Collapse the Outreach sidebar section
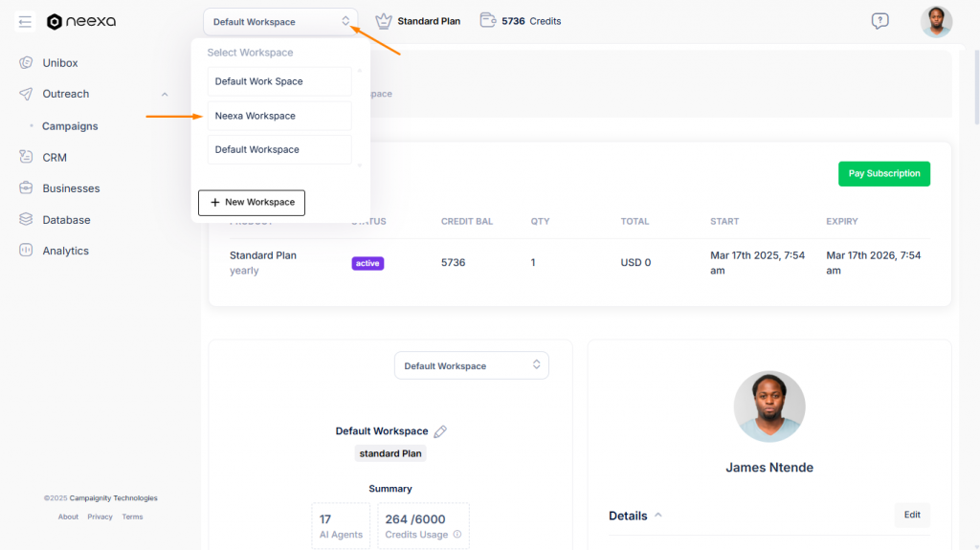 click(x=165, y=94)
